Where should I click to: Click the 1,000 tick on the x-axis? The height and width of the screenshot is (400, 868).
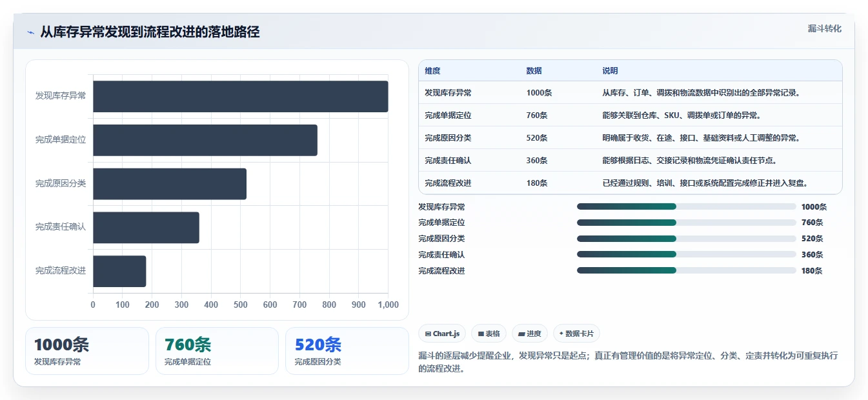point(389,305)
